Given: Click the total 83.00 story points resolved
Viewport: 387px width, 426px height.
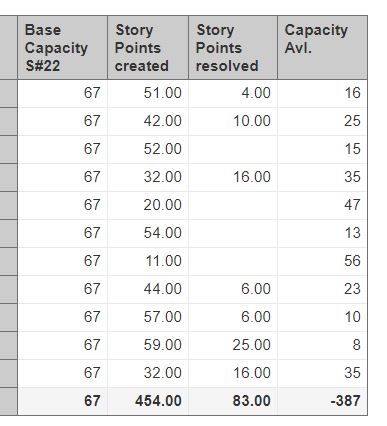Looking at the screenshot, I should [x=233, y=401].
